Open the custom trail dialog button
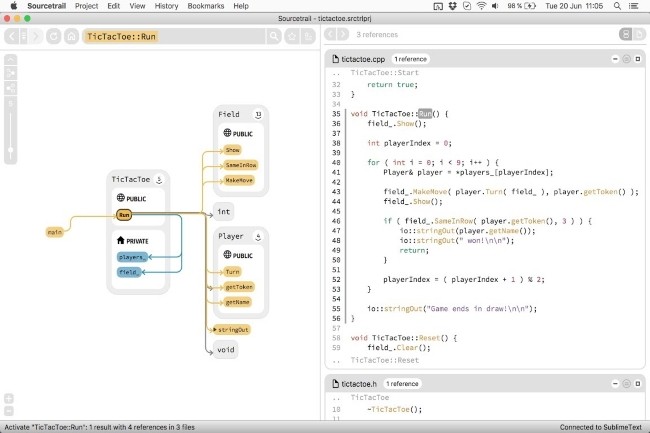The width and height of the screenshot is (650, 433). click(x=11, y=74)
